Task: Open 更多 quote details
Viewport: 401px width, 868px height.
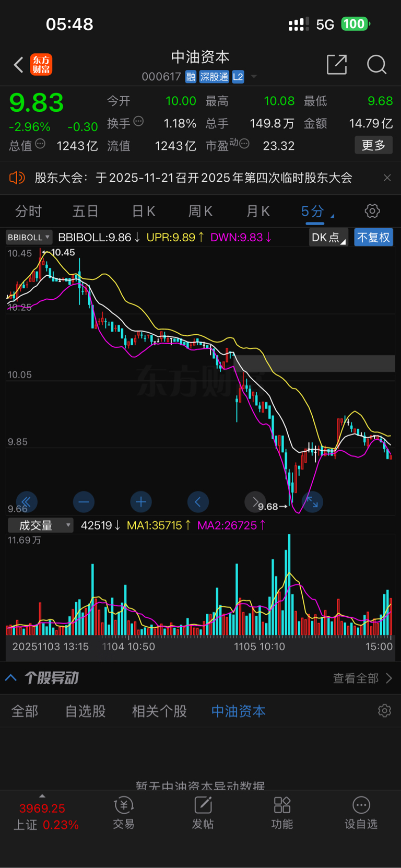Action: pyautogui.click(x=373, y=145)
